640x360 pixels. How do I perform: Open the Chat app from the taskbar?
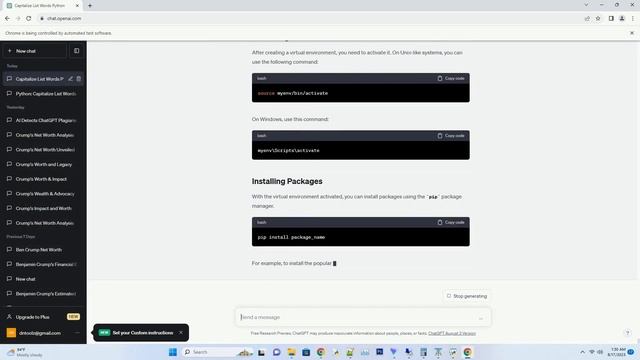277,352
